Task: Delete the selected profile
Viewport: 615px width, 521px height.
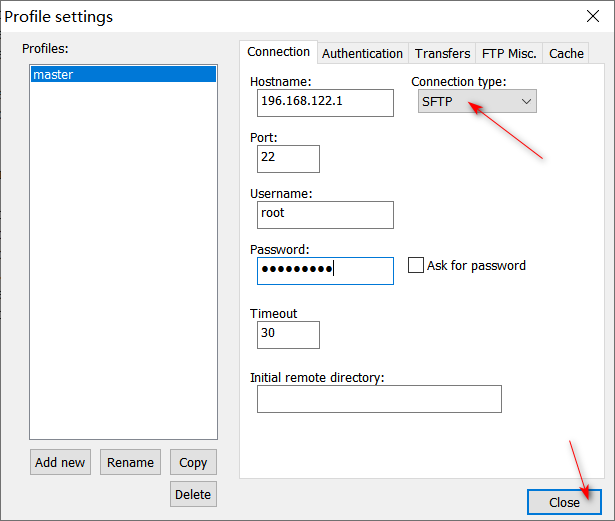Action: tap(193, 494)
